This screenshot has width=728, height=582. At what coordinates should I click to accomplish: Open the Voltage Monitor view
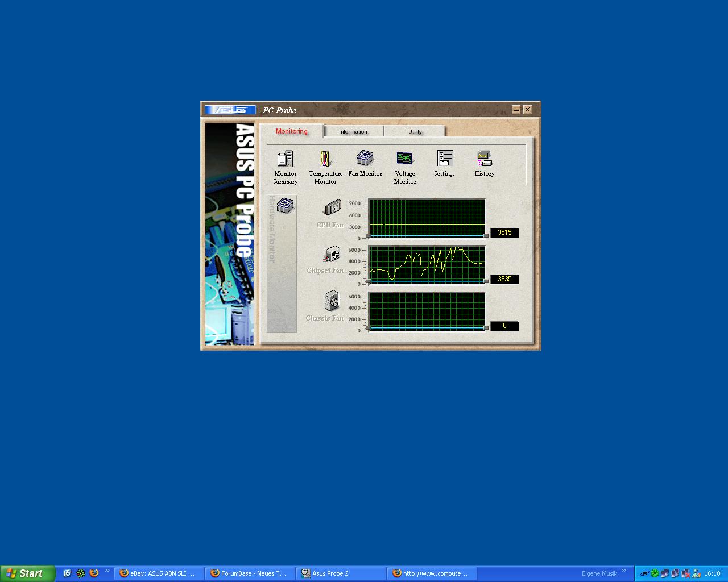[x=405, y=167]
